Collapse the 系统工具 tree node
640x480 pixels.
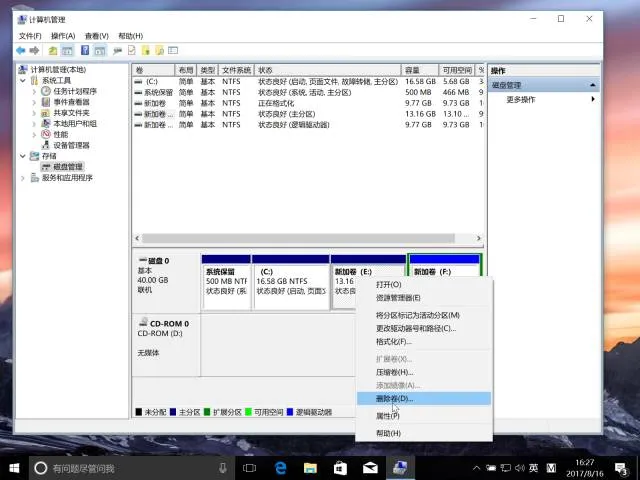(x=23, y=80)
